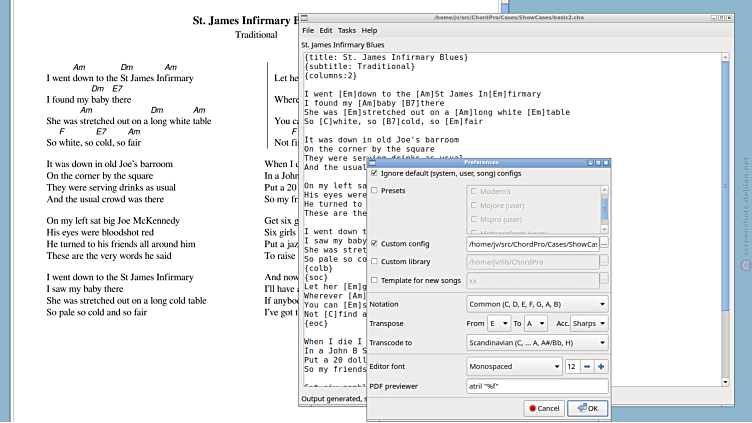Viewport: 752px width, 423px height.
Task: Toggle Ignore default configs checkbox
Action: click(x=375, y=173)
